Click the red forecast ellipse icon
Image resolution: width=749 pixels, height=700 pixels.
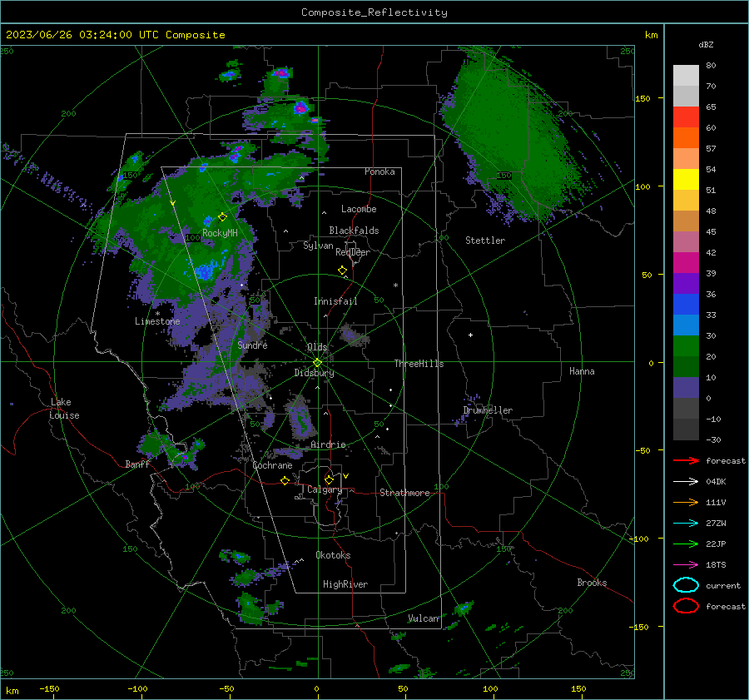[x=686, y=606]
